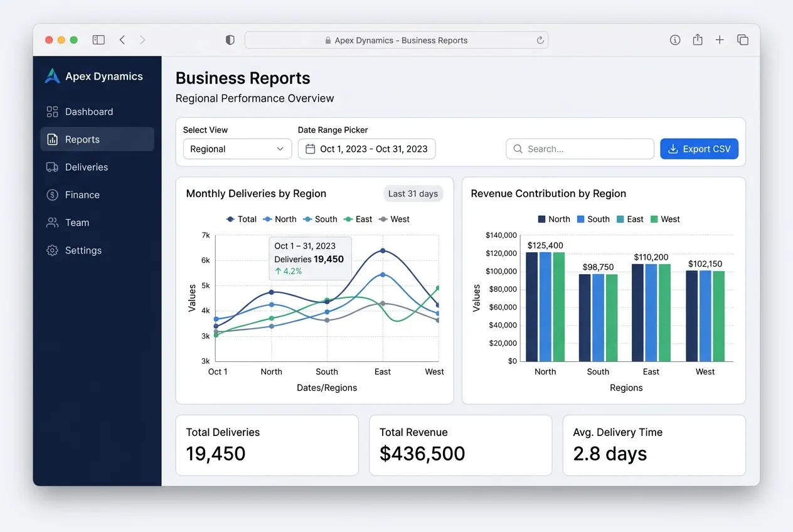Screen dimensions: 793x532
Task: Open the browser share icon
Action: [x=698, y=40]
